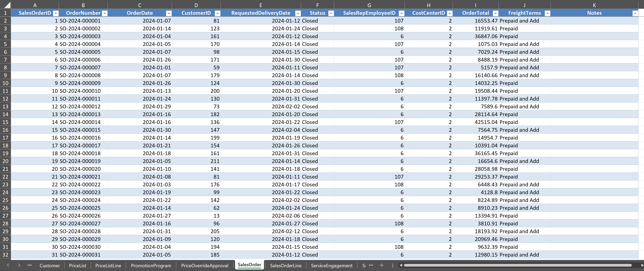Click the add new sheet plus icon
Image resolution: width=644 pixels, height=271 pixels.
coord(382,265)
